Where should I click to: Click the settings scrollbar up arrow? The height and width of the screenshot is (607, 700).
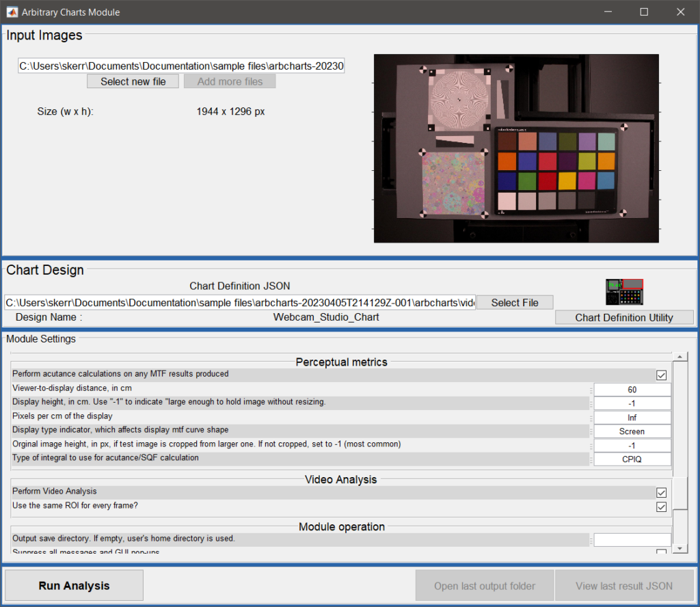coord(679,357)
